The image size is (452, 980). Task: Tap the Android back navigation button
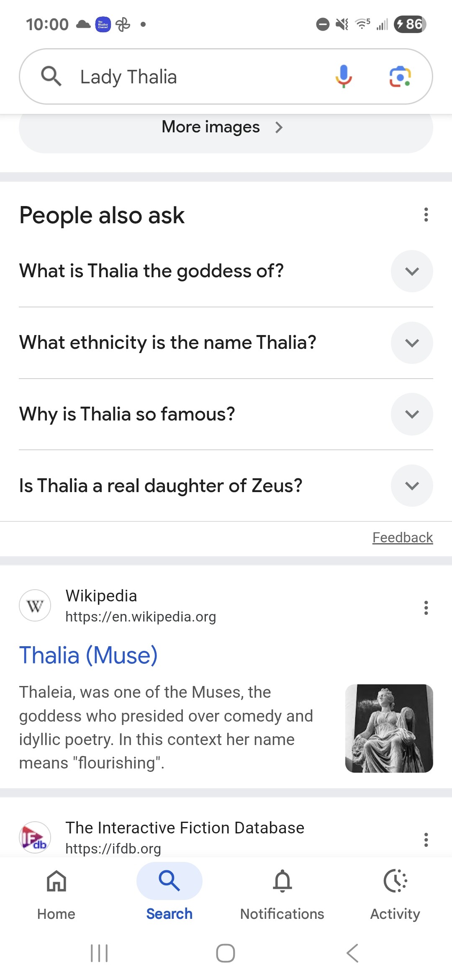352,953
